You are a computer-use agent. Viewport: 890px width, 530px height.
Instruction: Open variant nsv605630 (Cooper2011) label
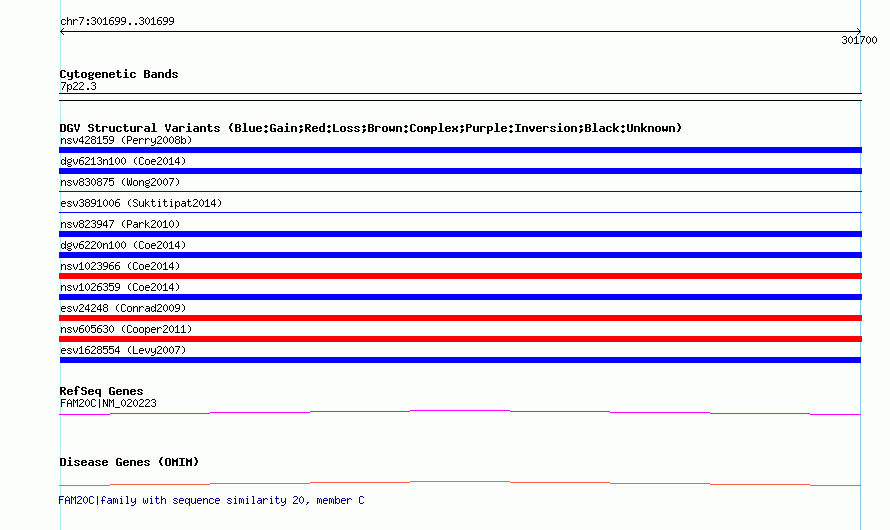tap(126, 329)
